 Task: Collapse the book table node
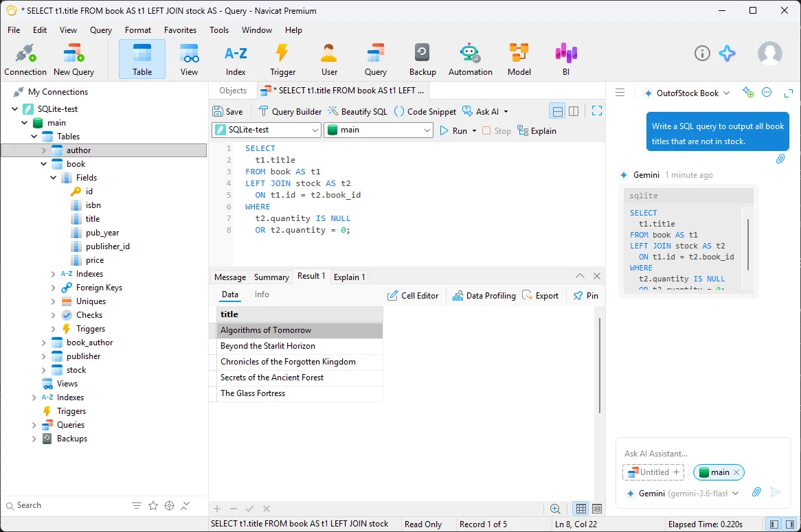tap(43, 164)
